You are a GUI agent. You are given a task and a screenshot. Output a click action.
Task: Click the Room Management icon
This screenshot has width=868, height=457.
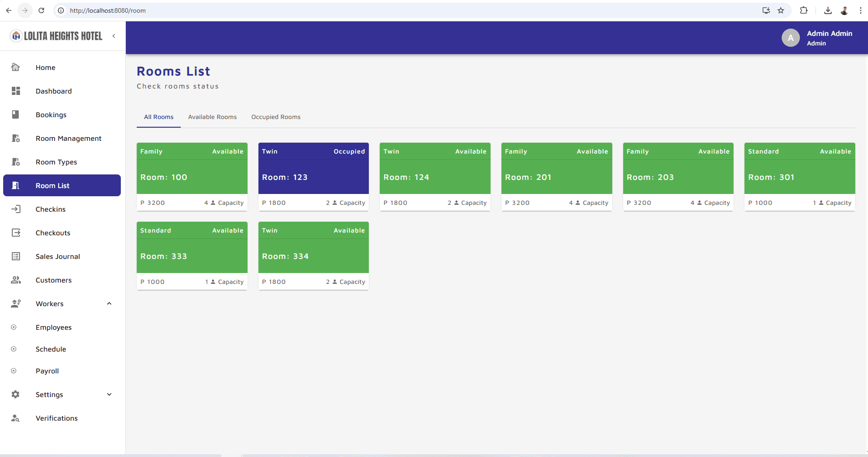(x=16, y=138)
